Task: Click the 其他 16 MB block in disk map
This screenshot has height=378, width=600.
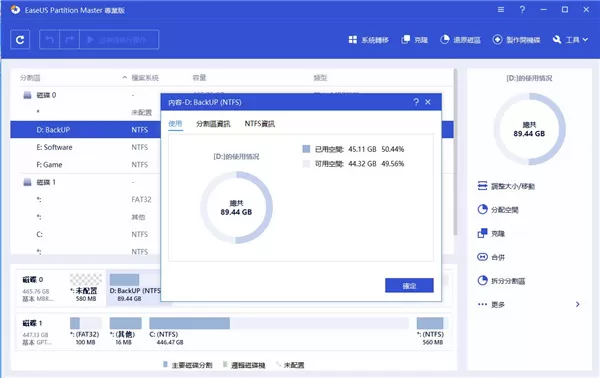Action: coord(125,331)
